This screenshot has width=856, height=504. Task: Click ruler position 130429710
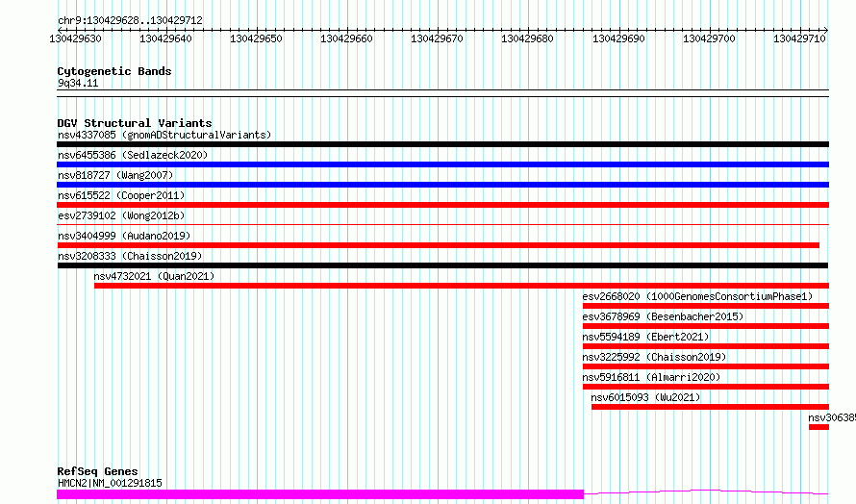click(x=799, y=38)
